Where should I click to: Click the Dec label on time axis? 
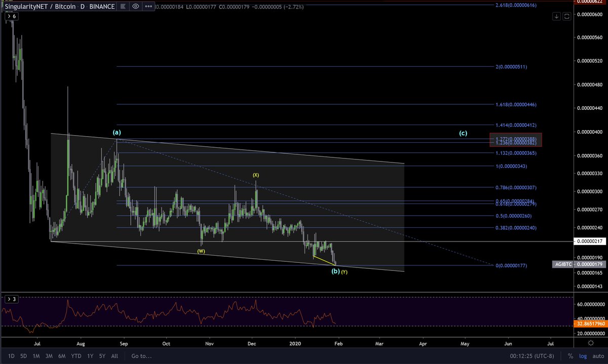tap(252, 343)
